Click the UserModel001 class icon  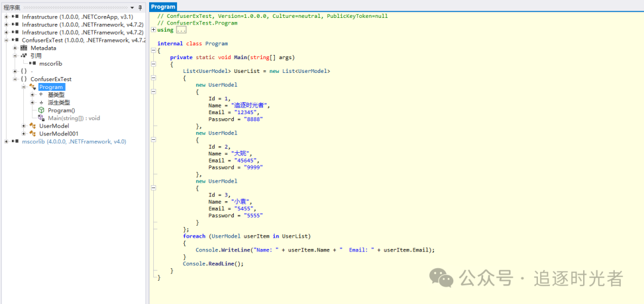32,134
